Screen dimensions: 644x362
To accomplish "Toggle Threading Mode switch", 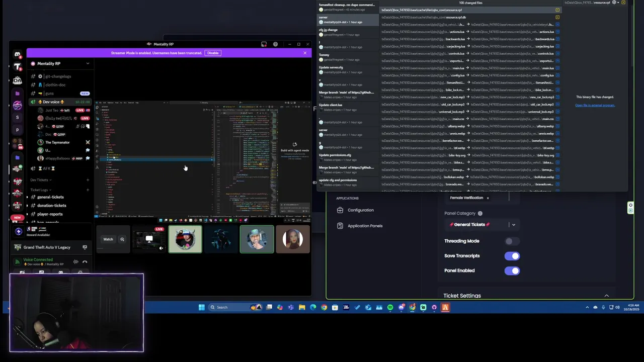I will [x=512, y=241].
